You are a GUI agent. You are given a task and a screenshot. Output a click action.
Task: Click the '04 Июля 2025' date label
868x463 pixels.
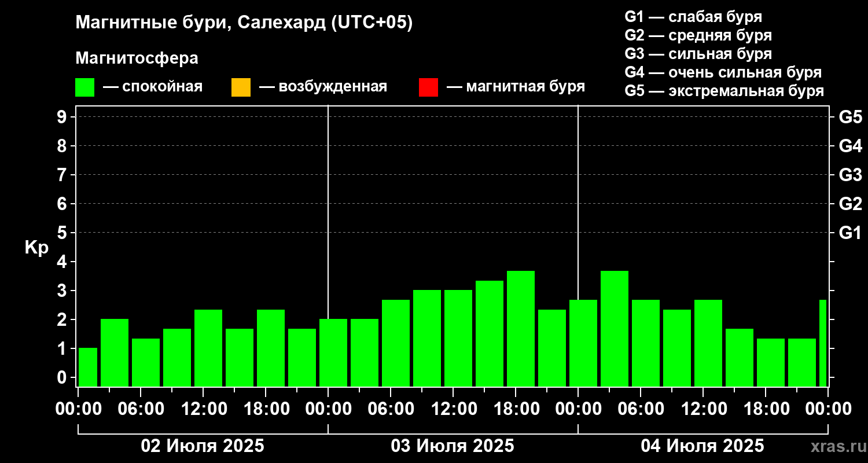click(x=703, y=446)
